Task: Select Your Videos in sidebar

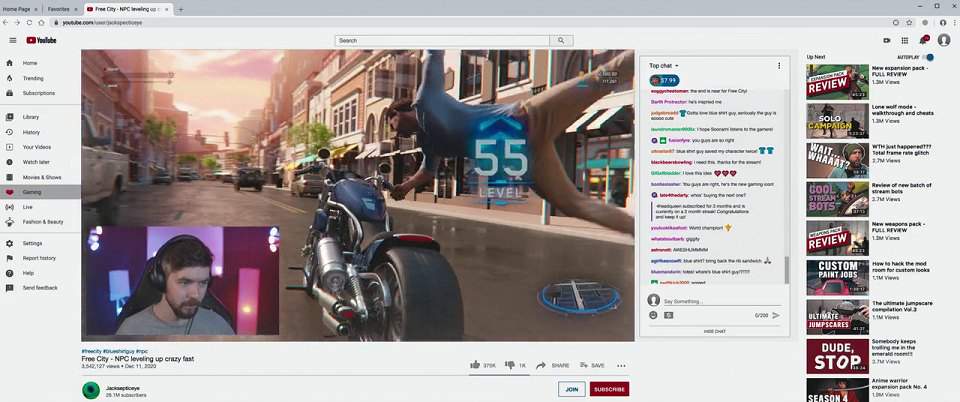Action: pos(40,147)
